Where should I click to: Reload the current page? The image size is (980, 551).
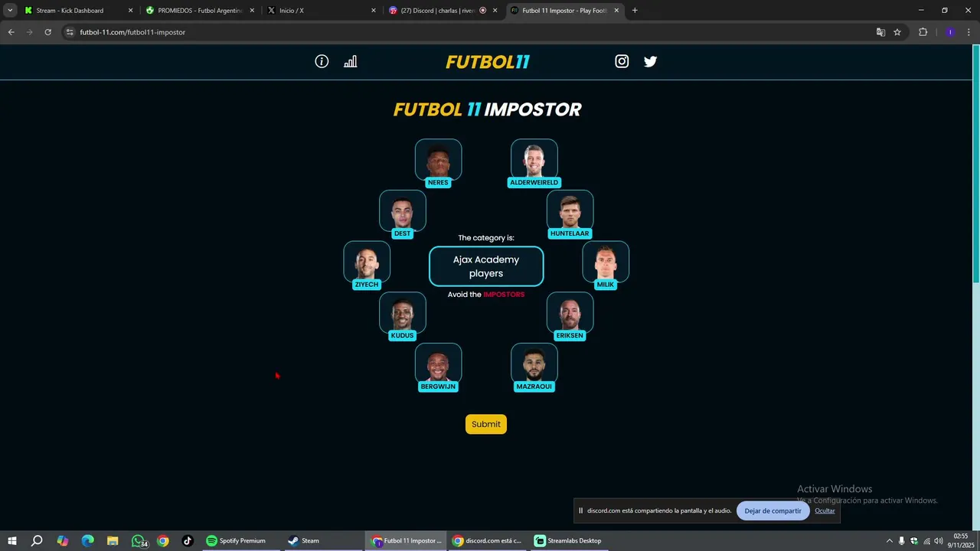(47, 32)
